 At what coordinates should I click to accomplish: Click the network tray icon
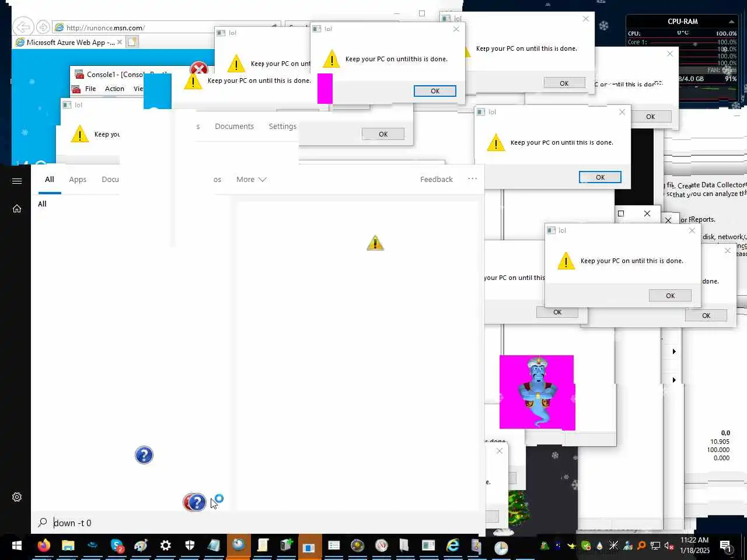pos(655,546)
